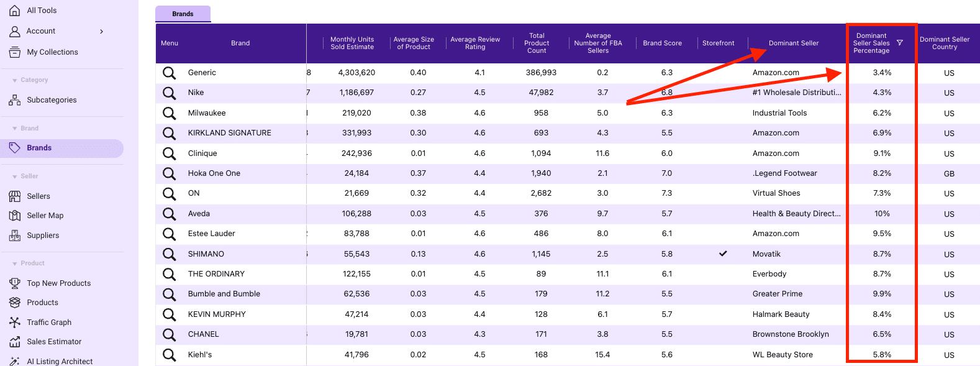The width and height of the screenshot is (980, 366).
Task: Sort by Total Product Count header
Action: pos(537,43)
